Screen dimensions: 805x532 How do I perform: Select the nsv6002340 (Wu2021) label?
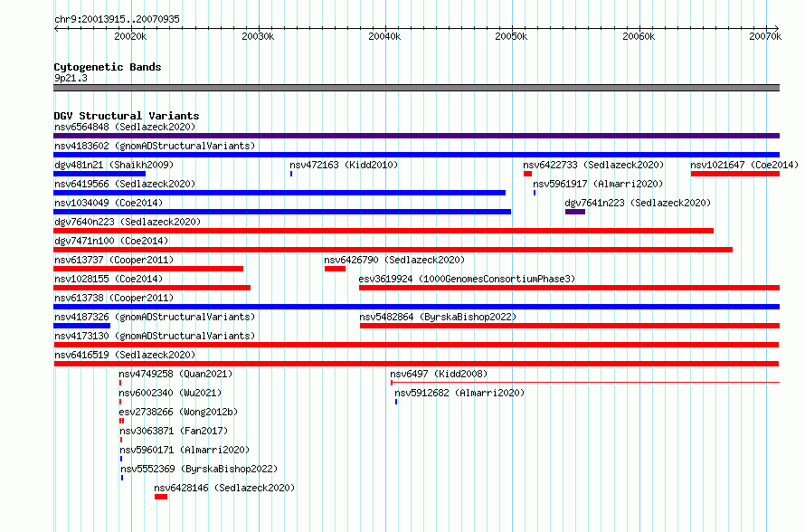pyautogui.click(x=170, y=393)
